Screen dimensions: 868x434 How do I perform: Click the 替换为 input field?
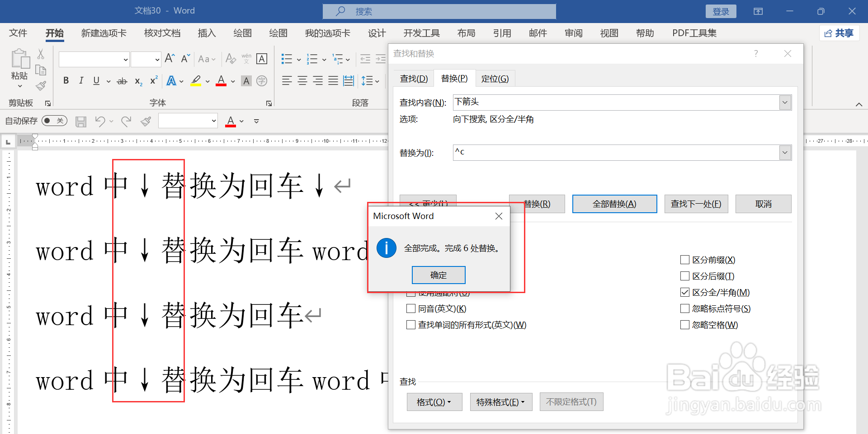click(x=617, y=153)
